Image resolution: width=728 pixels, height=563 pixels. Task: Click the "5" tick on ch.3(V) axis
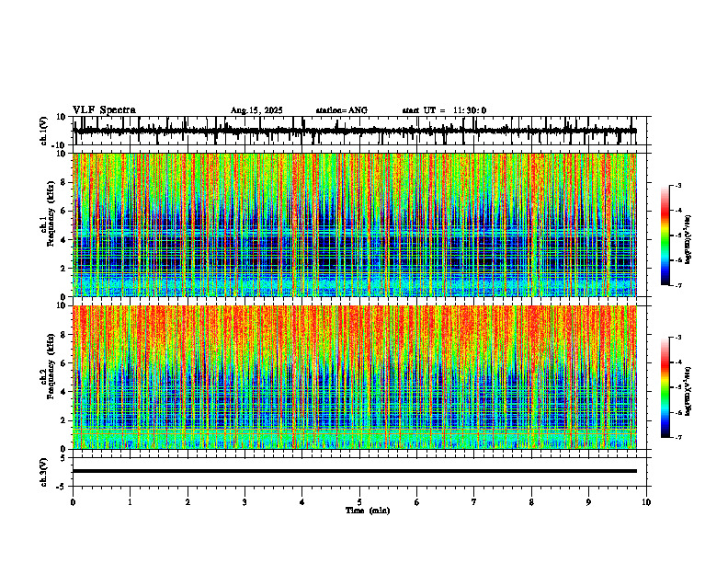click(x=63, y=457)
